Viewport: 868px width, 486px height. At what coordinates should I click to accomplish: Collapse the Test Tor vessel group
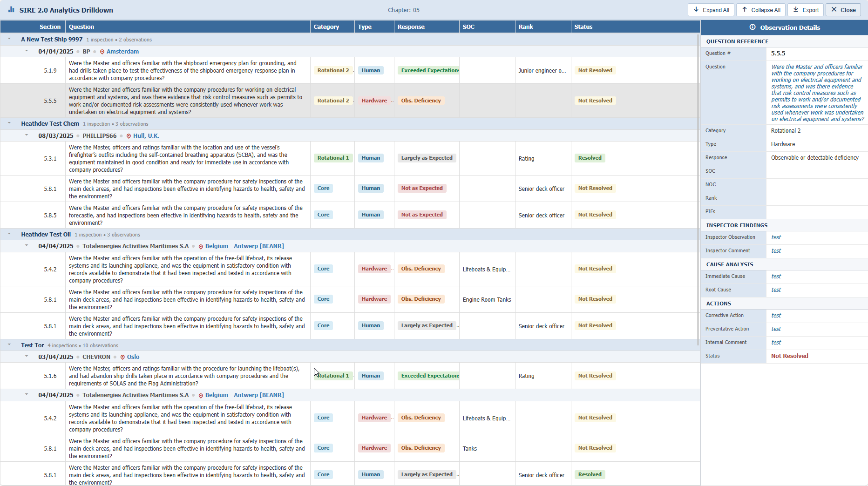(9, 345)
